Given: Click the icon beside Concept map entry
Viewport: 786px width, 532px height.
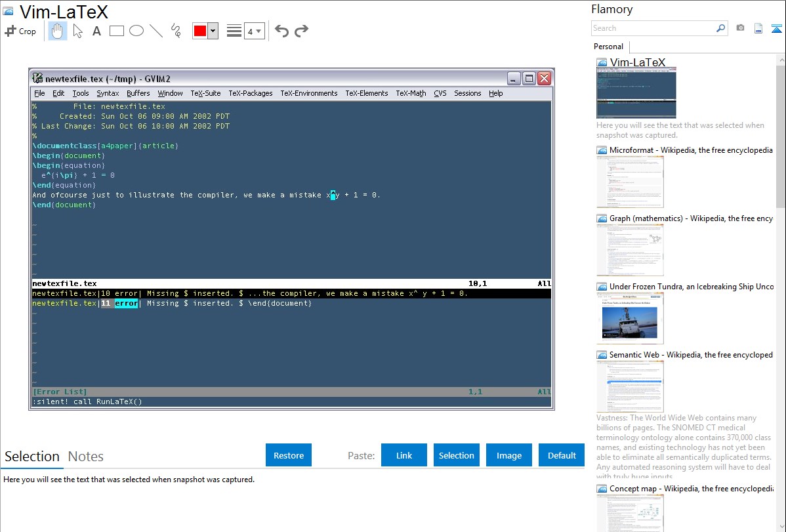Looking at the screenshot, I should point(602,489).
